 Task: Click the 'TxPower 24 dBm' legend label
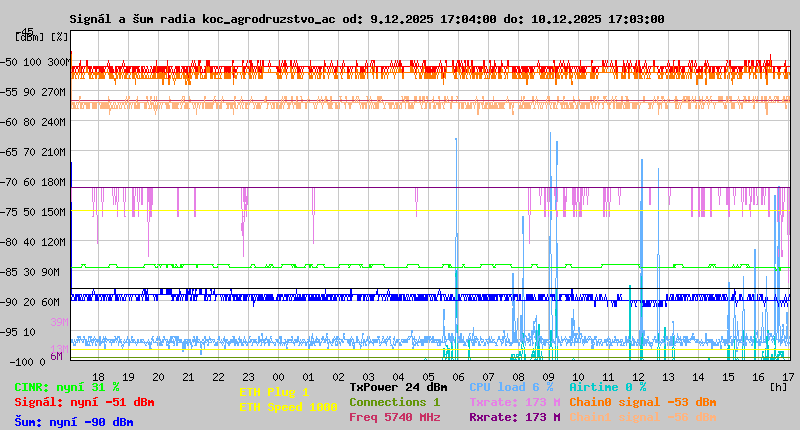pos(398,388)
